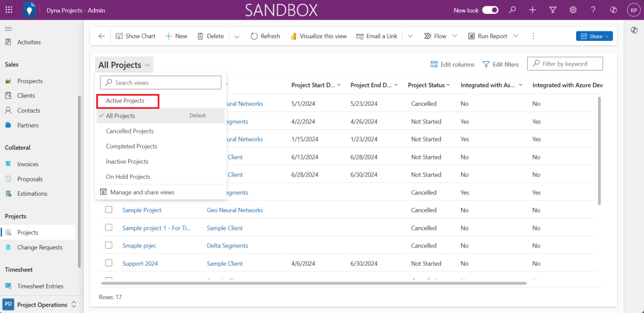This screenshot has height=313, width=644.
Task: Click the search magnifier icon in header
Action: pyautogui.click(x=513, y=10)
